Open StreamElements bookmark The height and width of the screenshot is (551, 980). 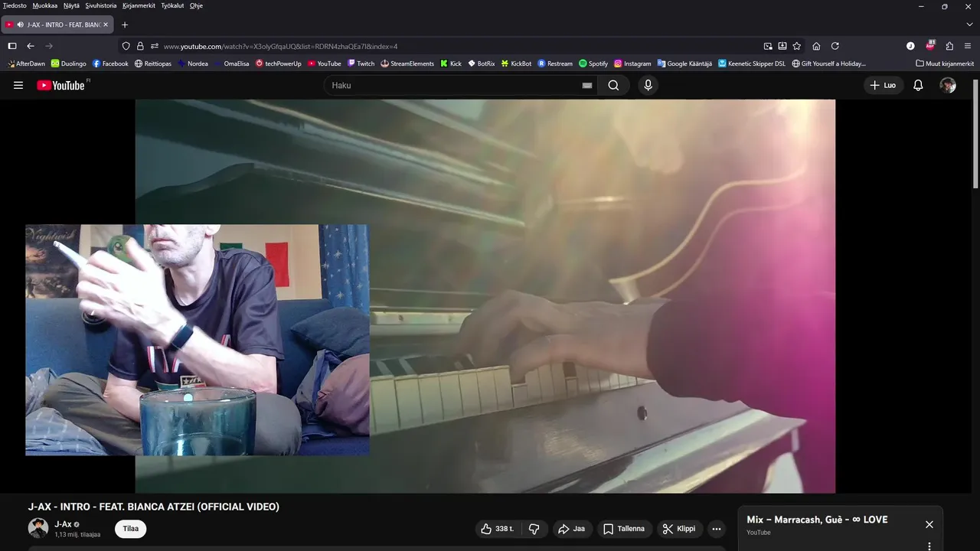407,64
